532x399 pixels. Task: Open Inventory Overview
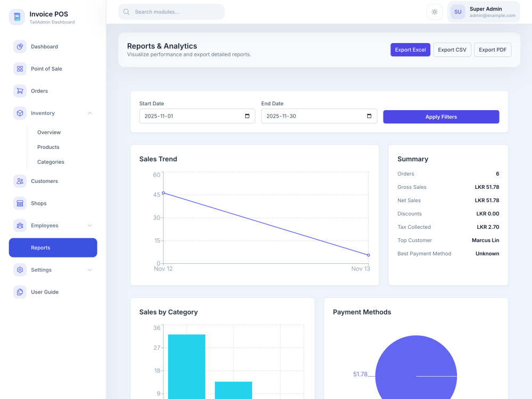pos(49,132)
